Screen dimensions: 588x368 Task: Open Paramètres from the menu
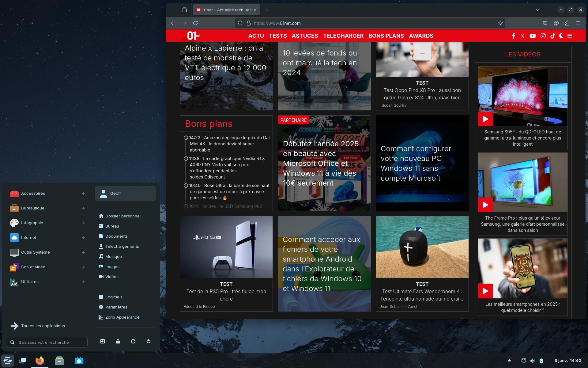point(126,307)
